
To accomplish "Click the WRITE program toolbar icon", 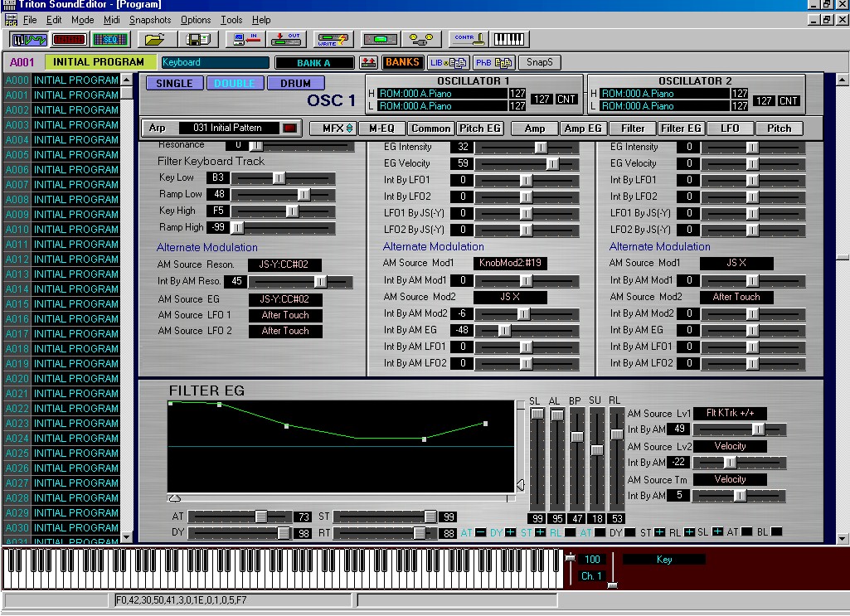I will tap(333, 39).
